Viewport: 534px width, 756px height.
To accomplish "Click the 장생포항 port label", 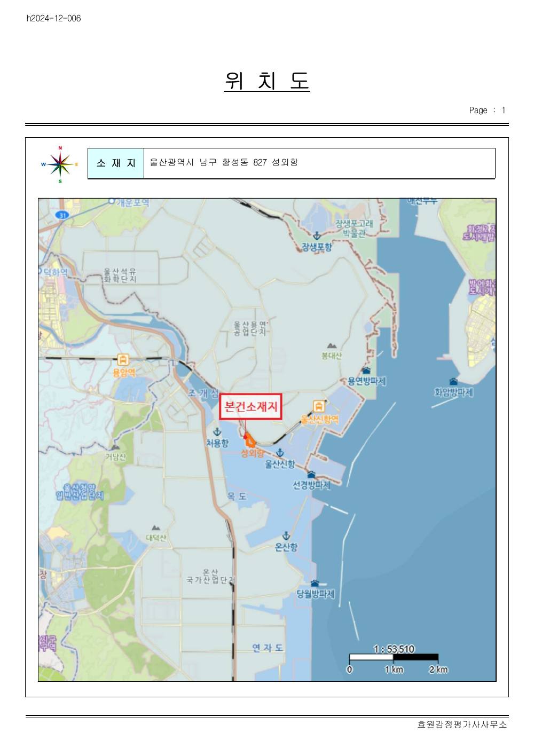I will pyautogui.click(x=317, y=247).
